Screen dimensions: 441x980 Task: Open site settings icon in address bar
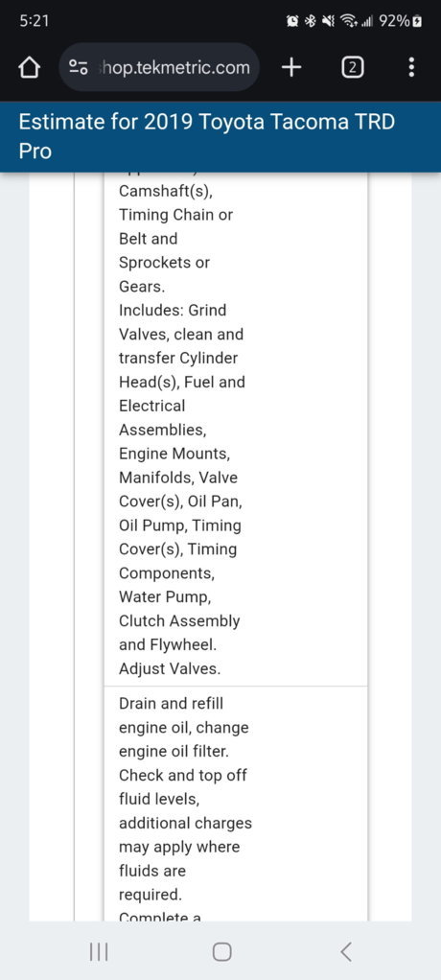pos(79,67)
